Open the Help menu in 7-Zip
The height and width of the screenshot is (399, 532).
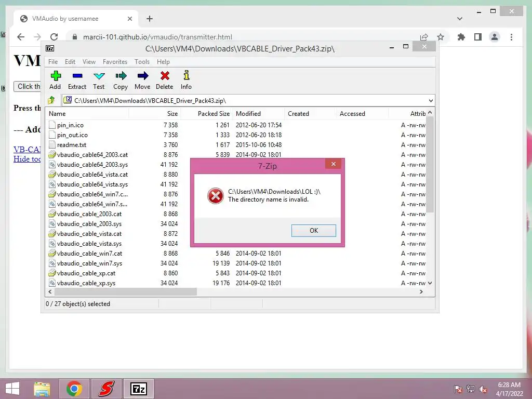point(163,62)
